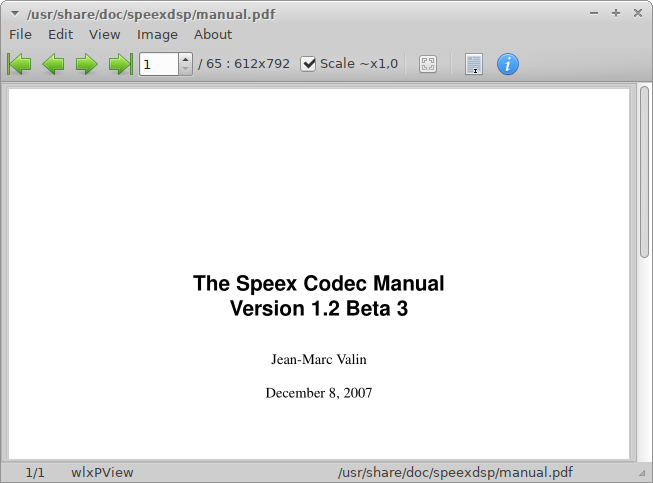Close the PDF viewer window

[x=638, y=13]
